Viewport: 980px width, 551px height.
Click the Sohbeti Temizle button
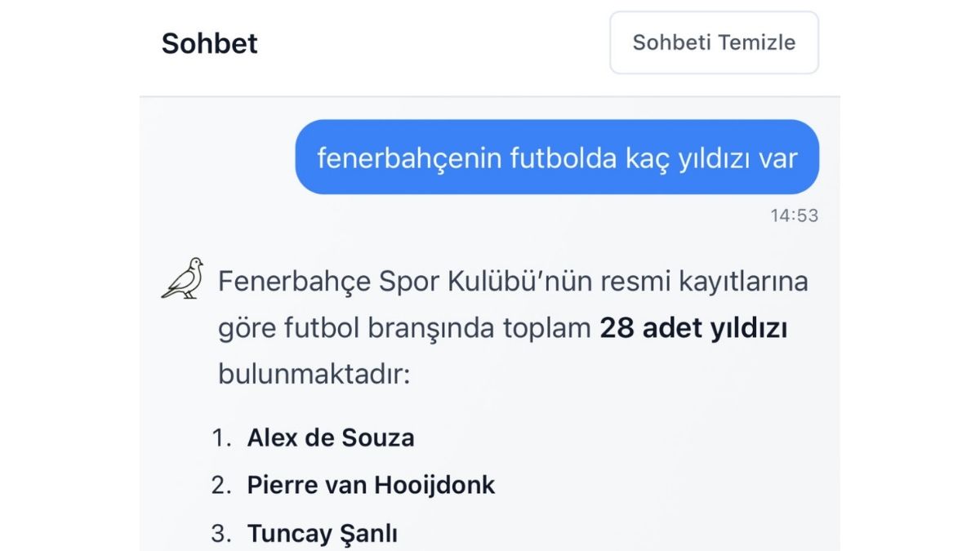[x=714, y=42]
